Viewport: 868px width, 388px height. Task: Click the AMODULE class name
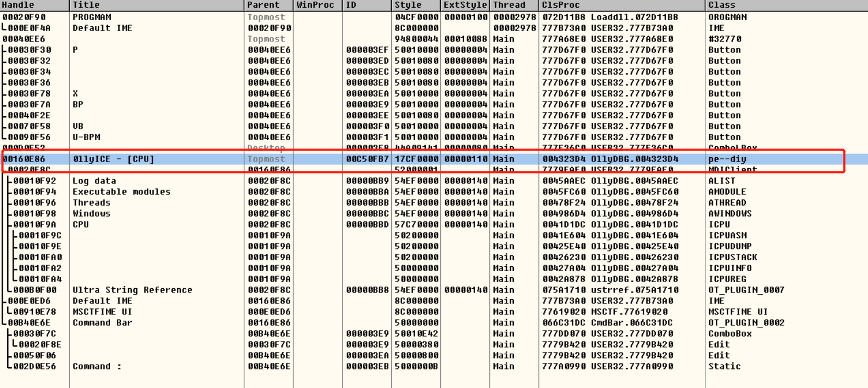727,192
